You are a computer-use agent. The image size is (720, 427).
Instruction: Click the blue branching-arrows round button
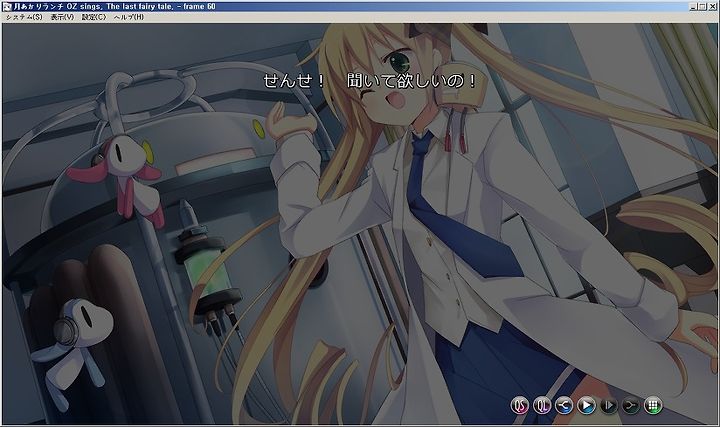564,405
